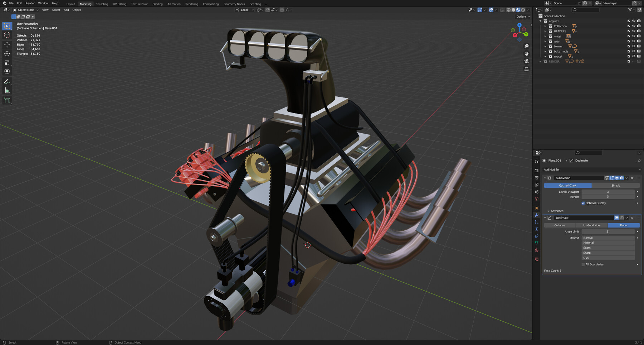644x345 pixels.
Task: Enable snapping with the magnet icon
Action: coord(268,10)
